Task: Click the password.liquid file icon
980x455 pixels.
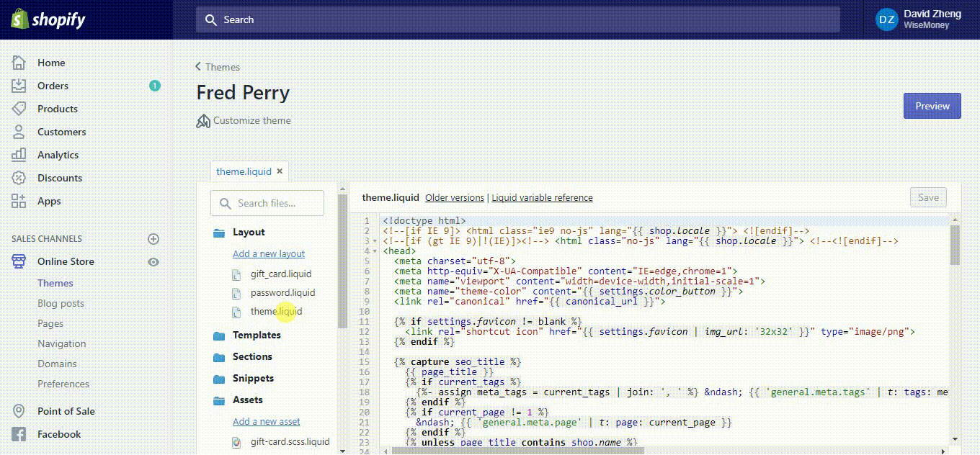Action: pos(236,293)
